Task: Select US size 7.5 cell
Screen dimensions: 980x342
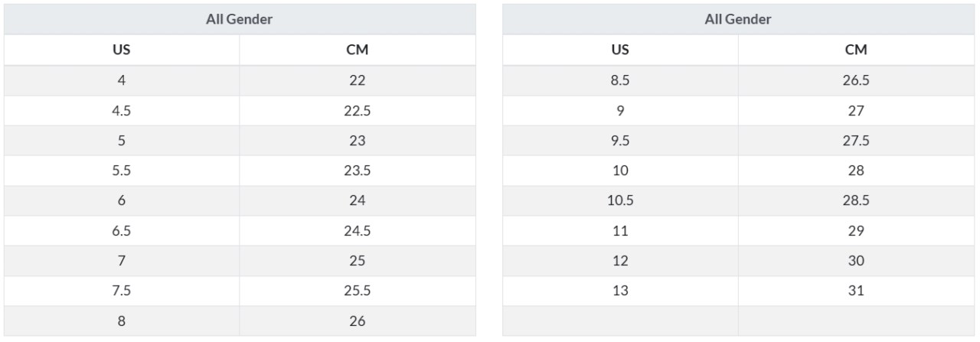Action: tap(122, 291)
